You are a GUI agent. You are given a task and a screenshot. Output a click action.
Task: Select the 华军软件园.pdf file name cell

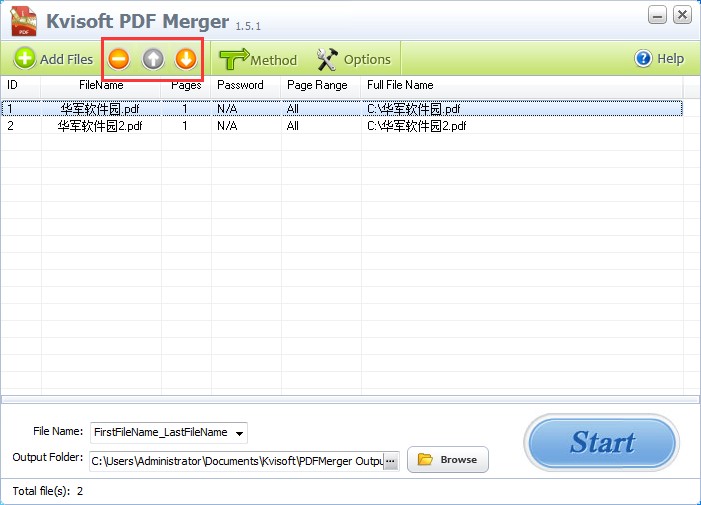pyautogui.click(x=100, y=109)
